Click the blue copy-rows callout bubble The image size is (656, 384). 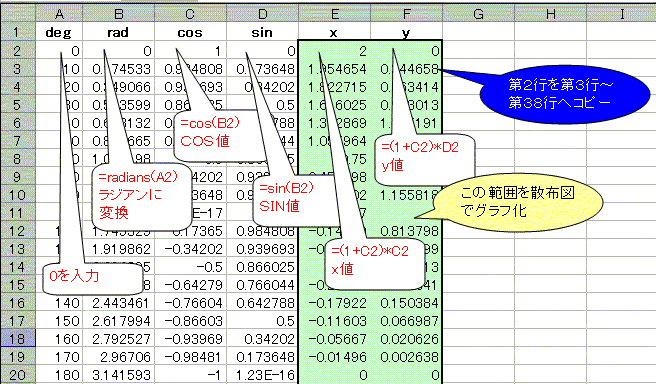pos(564,94)
